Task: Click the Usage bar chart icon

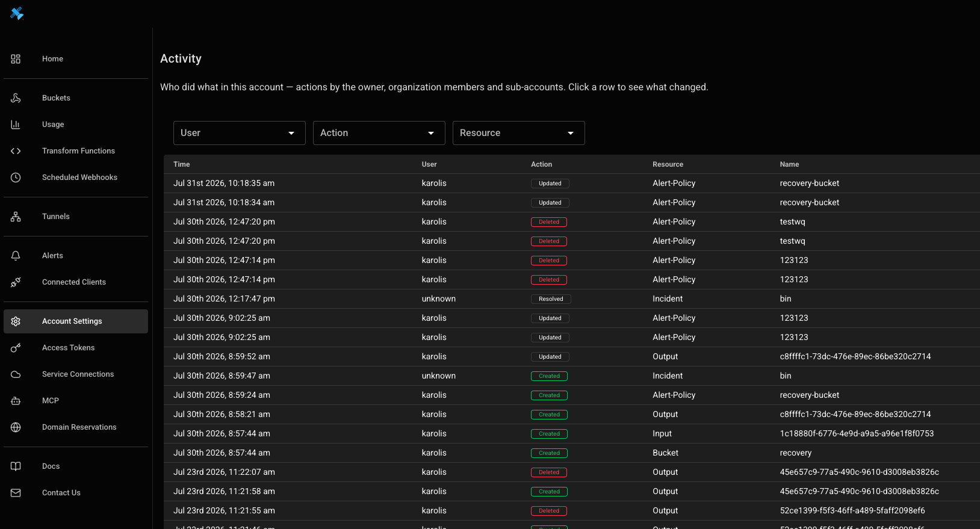Action: [16, 125]
